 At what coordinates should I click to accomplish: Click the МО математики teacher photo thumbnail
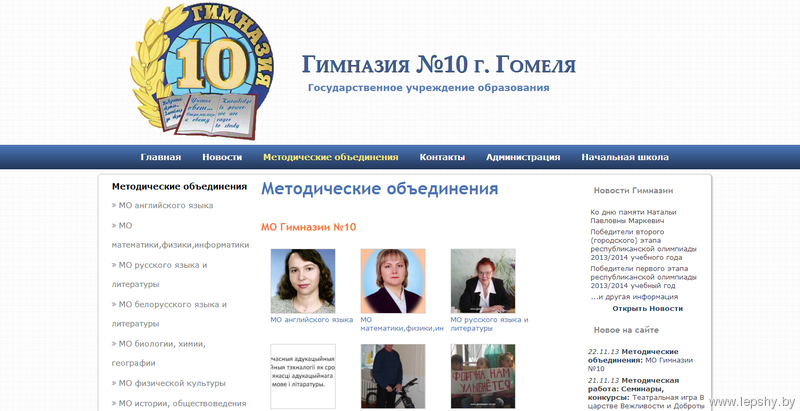click(x=393, y=281)
